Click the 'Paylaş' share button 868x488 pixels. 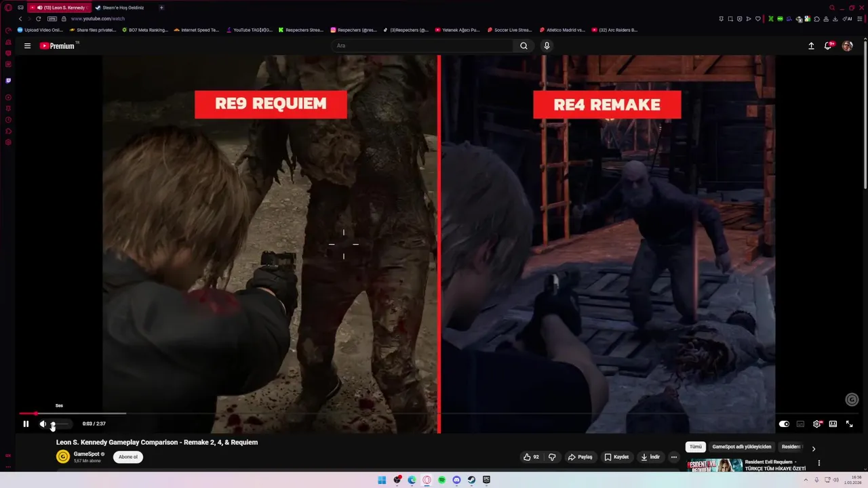coord(580,457)
